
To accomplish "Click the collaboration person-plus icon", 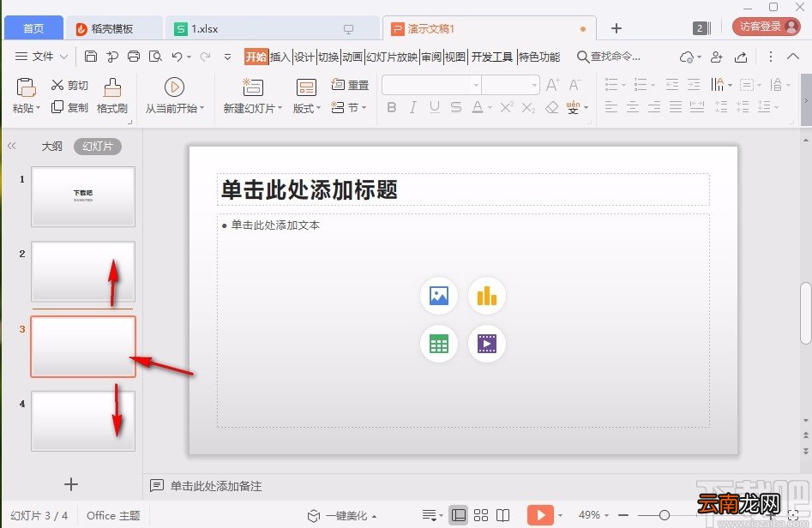I will [716, 57].
